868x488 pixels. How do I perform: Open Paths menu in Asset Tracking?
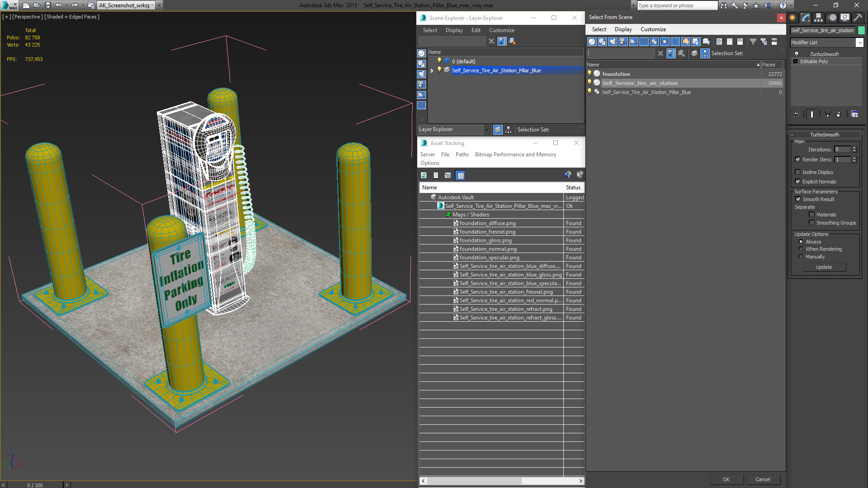(x=462, y=155)
